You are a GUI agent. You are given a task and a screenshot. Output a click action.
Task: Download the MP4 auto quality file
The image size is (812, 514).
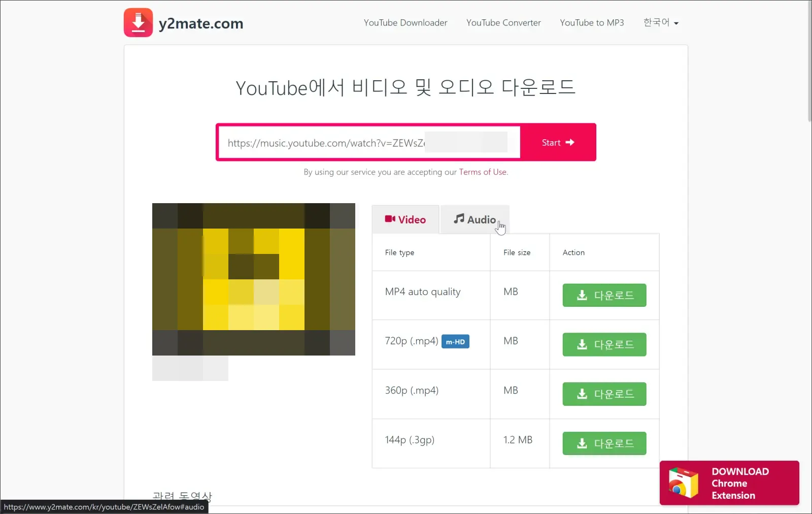click(604, 295)
